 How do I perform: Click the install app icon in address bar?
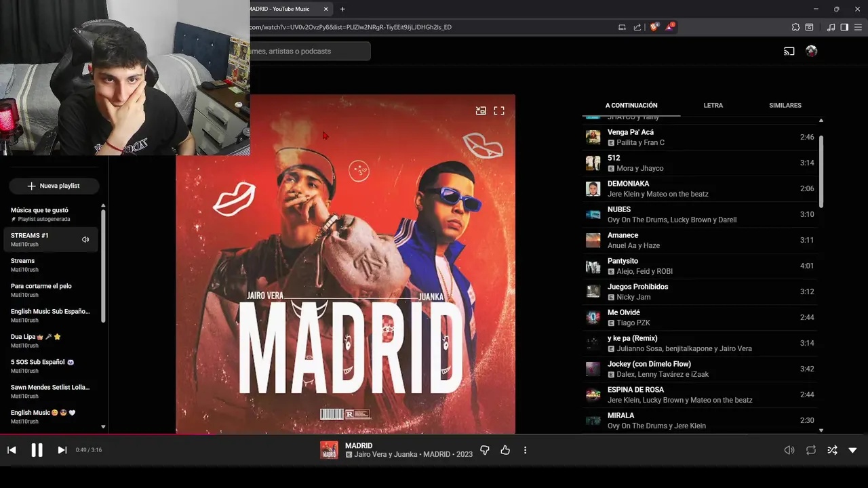click(x=622, y=27)
